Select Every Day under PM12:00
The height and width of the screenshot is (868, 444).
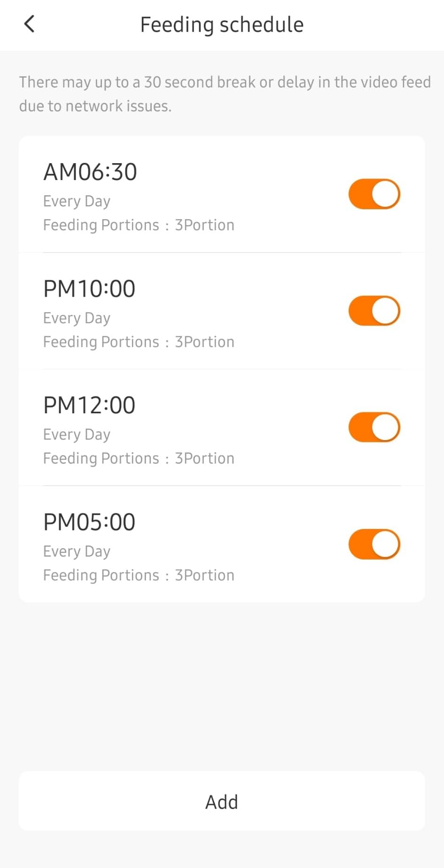coord(77,435)
